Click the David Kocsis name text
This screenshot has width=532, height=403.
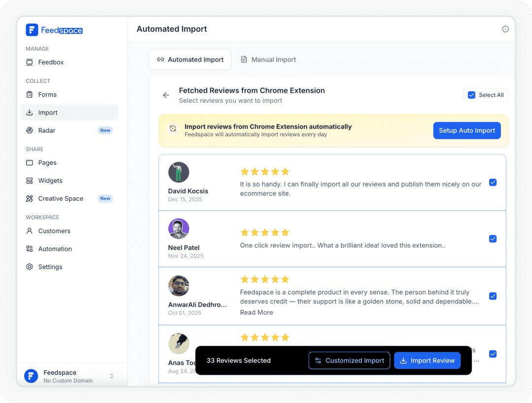(x=188, y=191)
